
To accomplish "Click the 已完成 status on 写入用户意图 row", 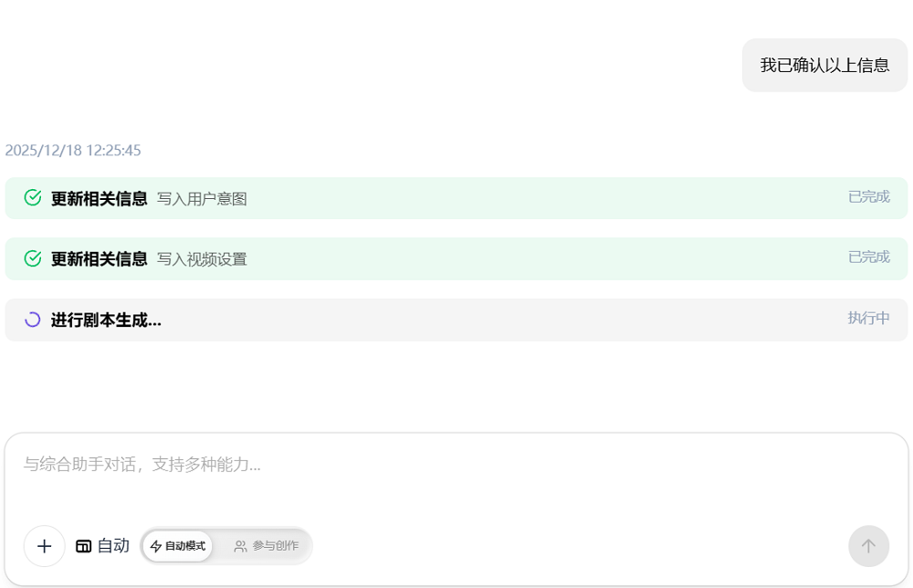I will (868, 196).
